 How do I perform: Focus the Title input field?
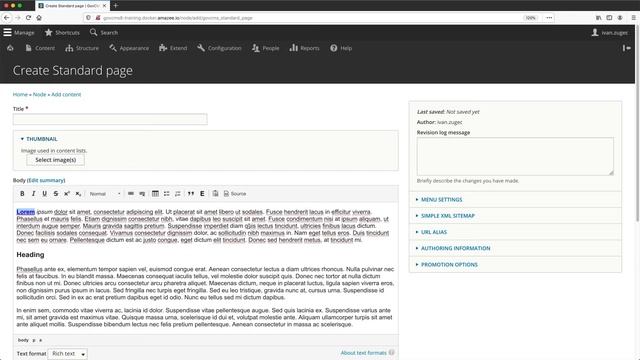click(110, 119)
